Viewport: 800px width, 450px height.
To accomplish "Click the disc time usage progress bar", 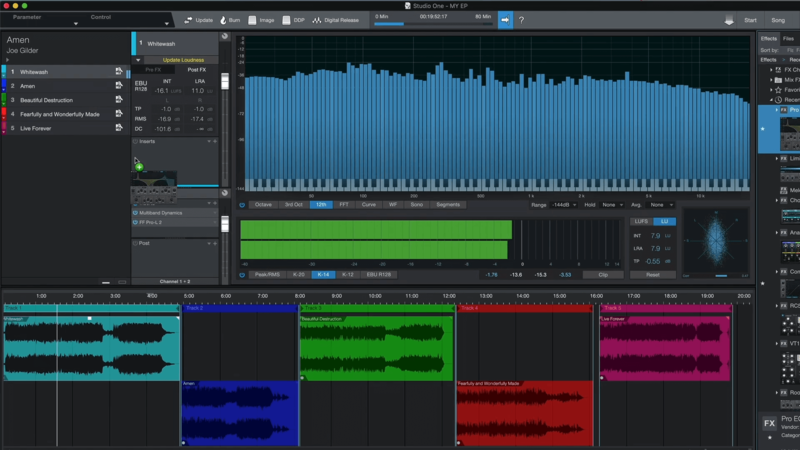I will coord(432,24).
